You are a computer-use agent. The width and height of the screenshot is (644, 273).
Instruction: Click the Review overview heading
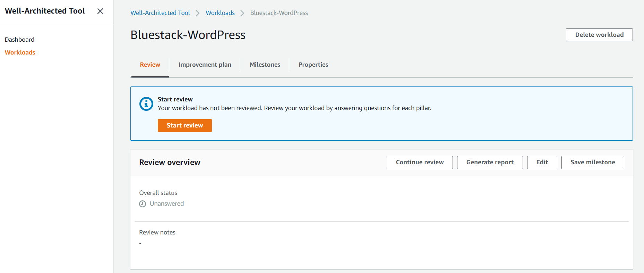170,162
